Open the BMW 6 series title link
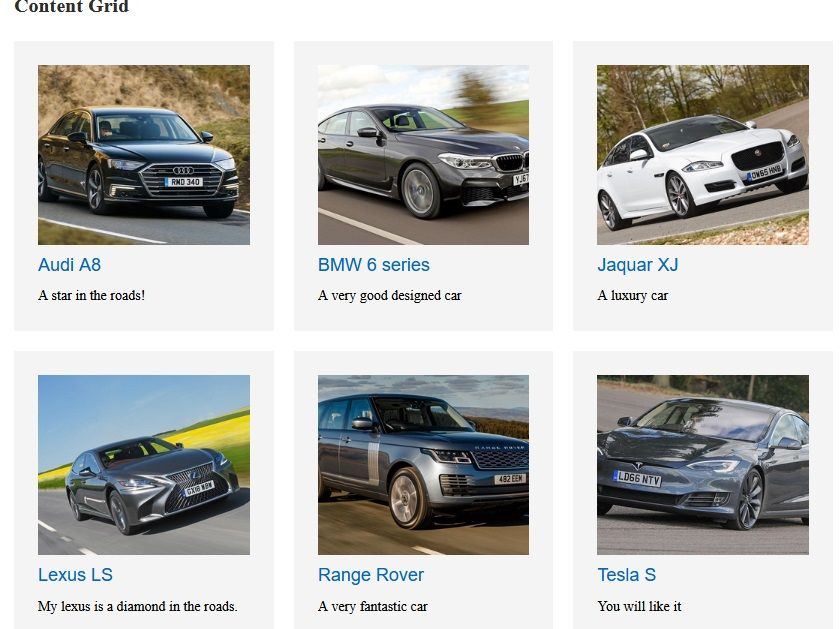The height and width of the screenshot is (629, 840). pyautogui.click(x=373, y=265)
